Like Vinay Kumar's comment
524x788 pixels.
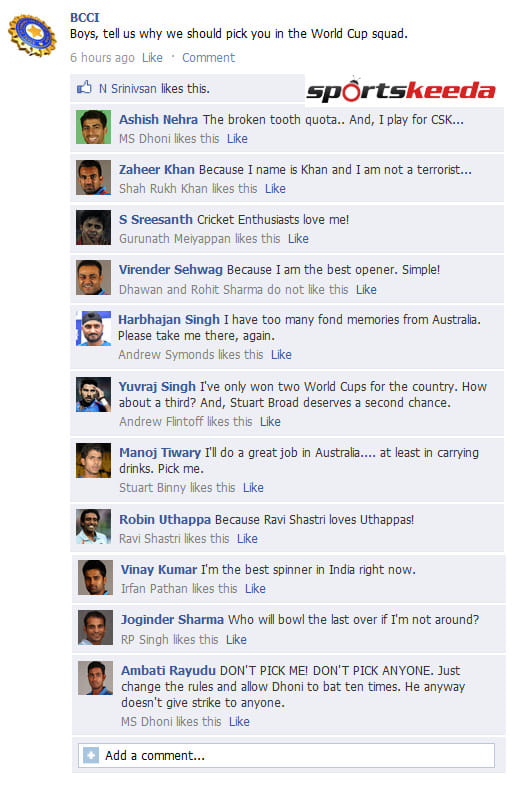point(255,588)
